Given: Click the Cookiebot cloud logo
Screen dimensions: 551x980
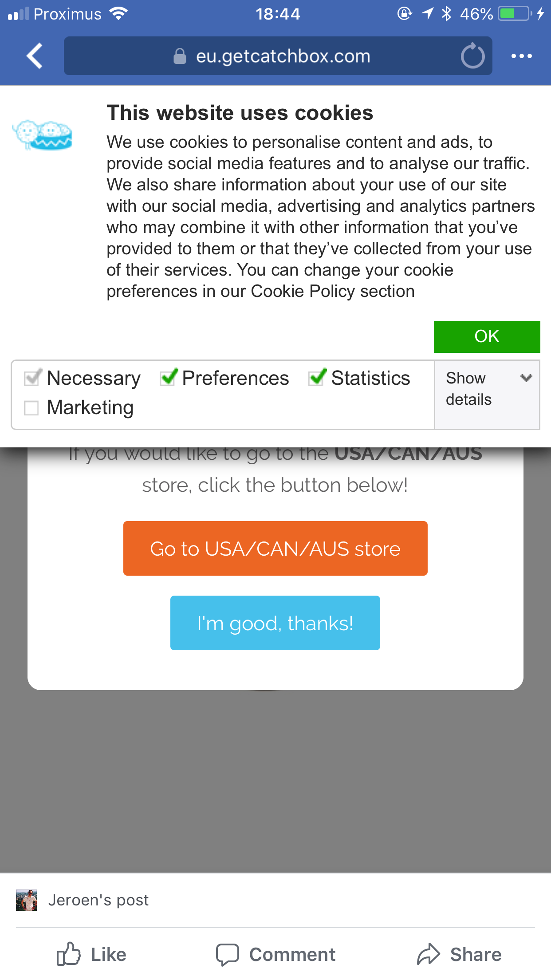Looking at the screenshot, I should 43,135.
